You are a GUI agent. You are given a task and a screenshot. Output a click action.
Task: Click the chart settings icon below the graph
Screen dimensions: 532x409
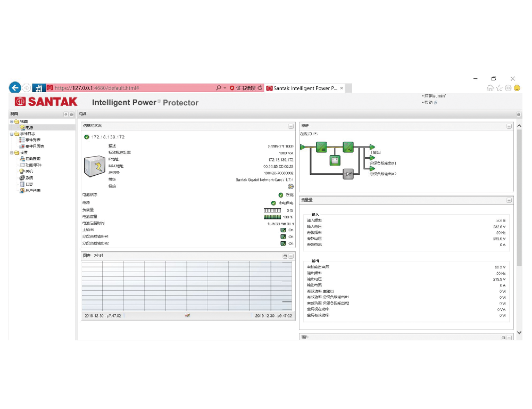(x=187, y=315)
